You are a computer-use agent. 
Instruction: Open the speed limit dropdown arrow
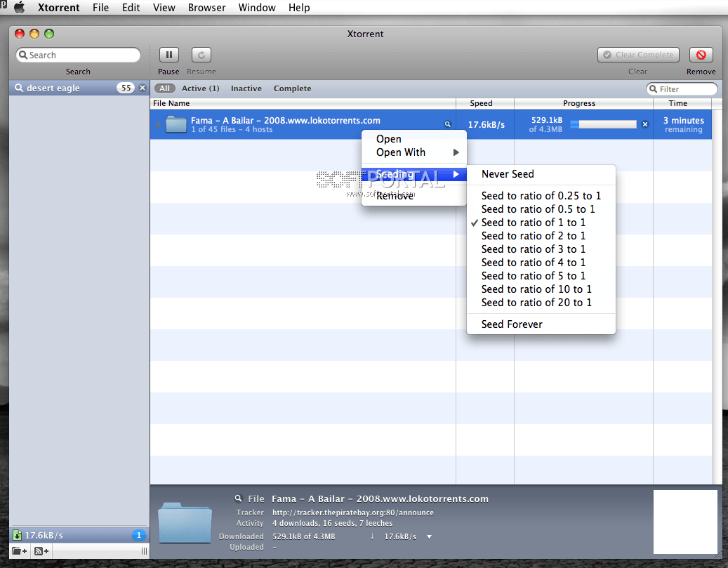[430, 536]
